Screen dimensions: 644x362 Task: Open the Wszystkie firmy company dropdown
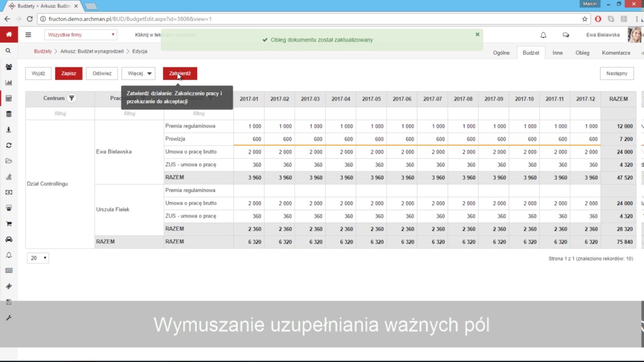[81, 35]
